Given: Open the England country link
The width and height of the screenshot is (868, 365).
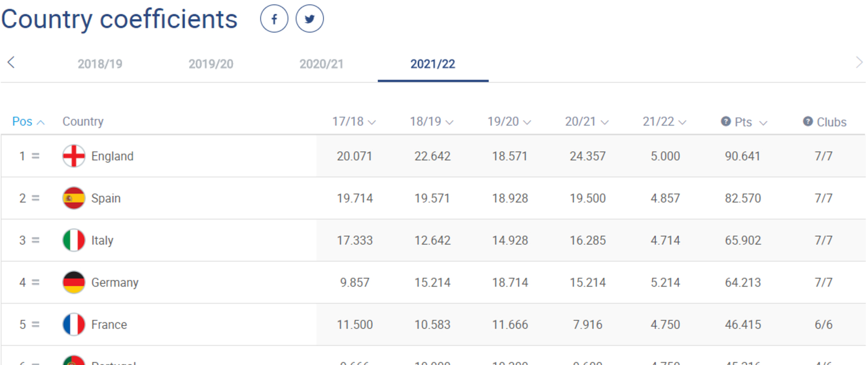Looking at the screenshot, I should point(112,156).
